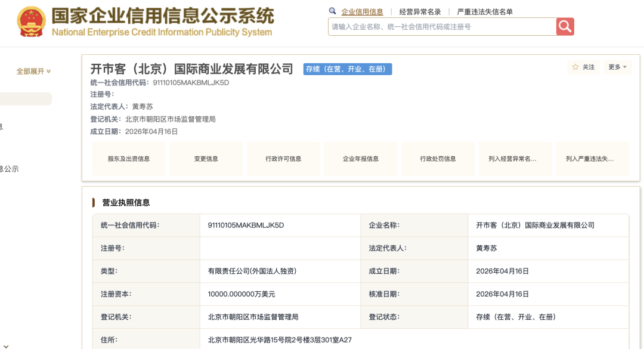The width and height of the screenshot is (644, 349).
Task: Open 变更信息 section
Action: (x=206, y=159)
